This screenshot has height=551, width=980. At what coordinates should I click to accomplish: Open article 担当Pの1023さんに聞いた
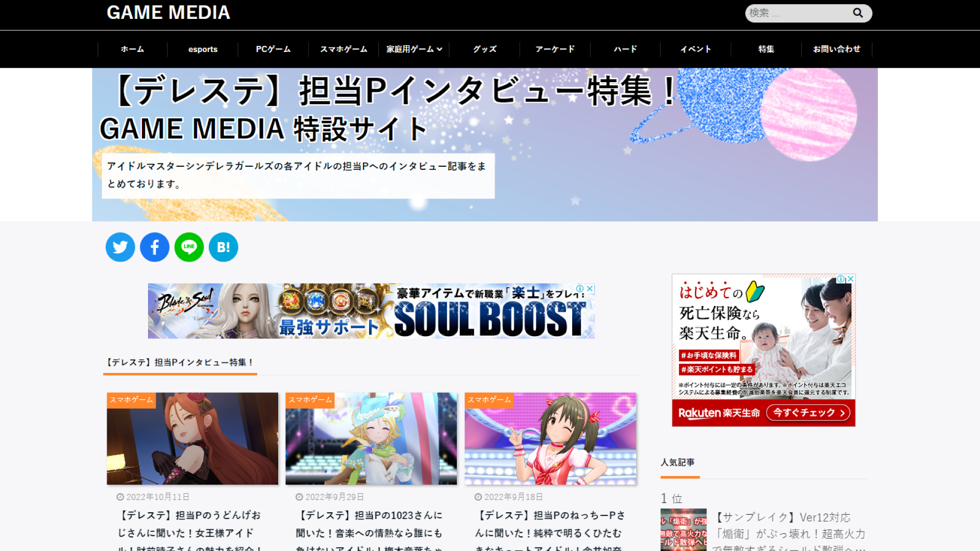click(x=369, y=531)
